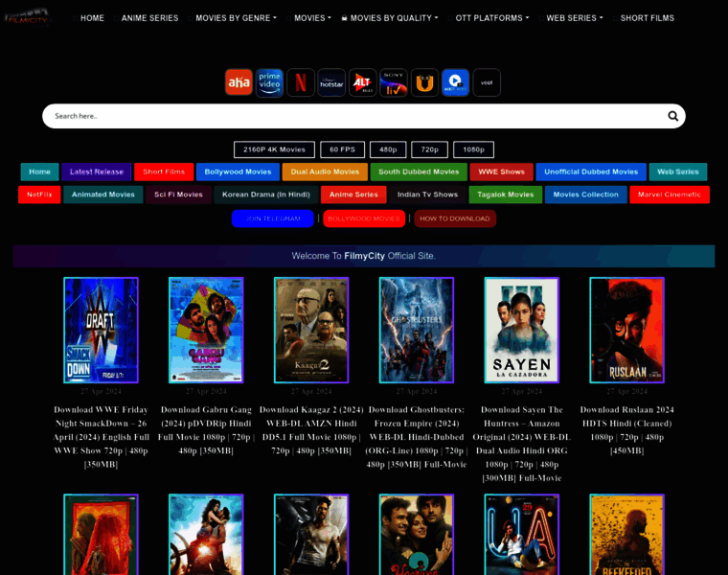This screenshot has width=728, height=575.
Task: Open Latest Release category
Action: point(97,172)
